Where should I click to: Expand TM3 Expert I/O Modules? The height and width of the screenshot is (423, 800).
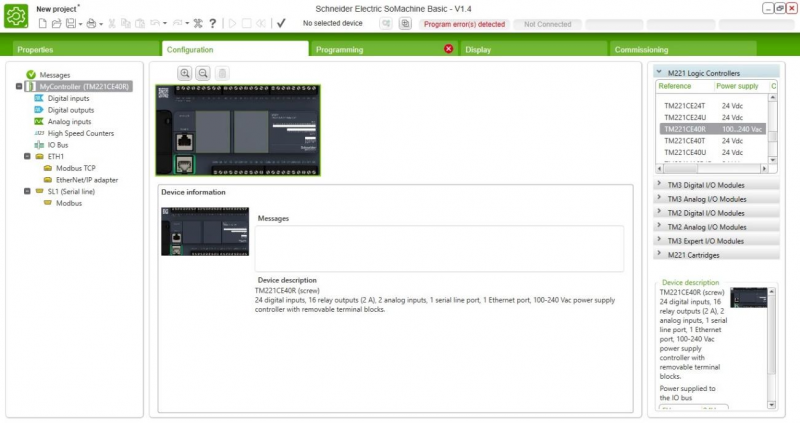716,241
